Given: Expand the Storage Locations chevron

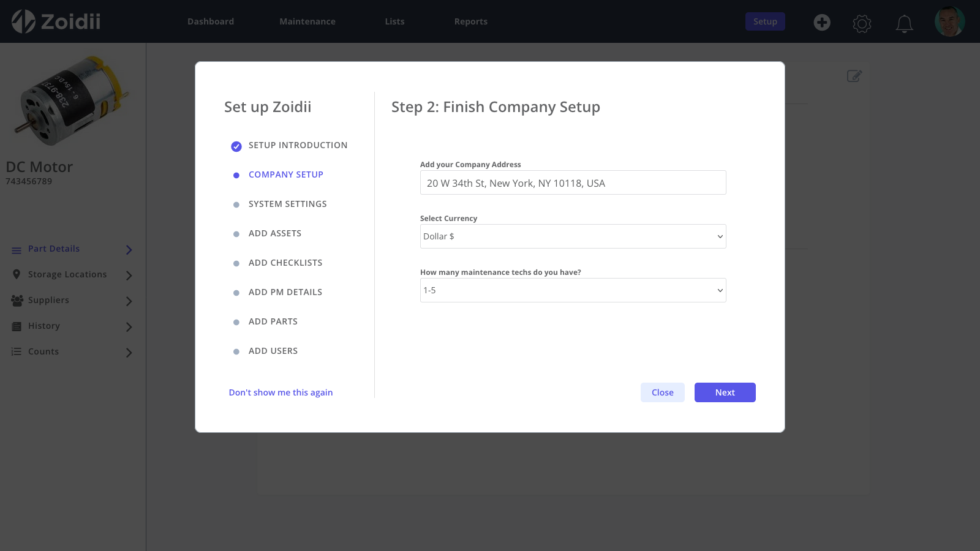Looking at the screenshot, I should [x=129, y=275].
